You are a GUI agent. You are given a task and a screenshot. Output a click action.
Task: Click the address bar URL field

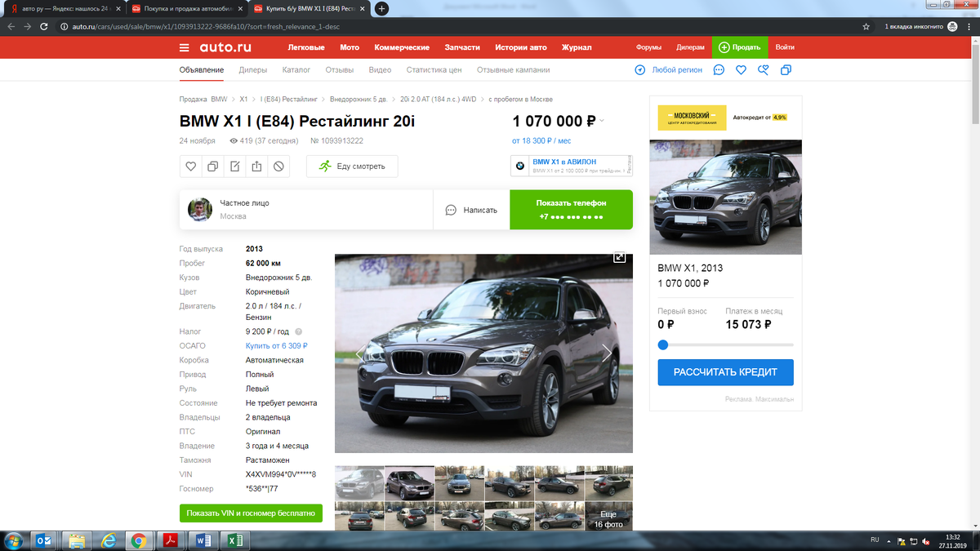(457, 26)
